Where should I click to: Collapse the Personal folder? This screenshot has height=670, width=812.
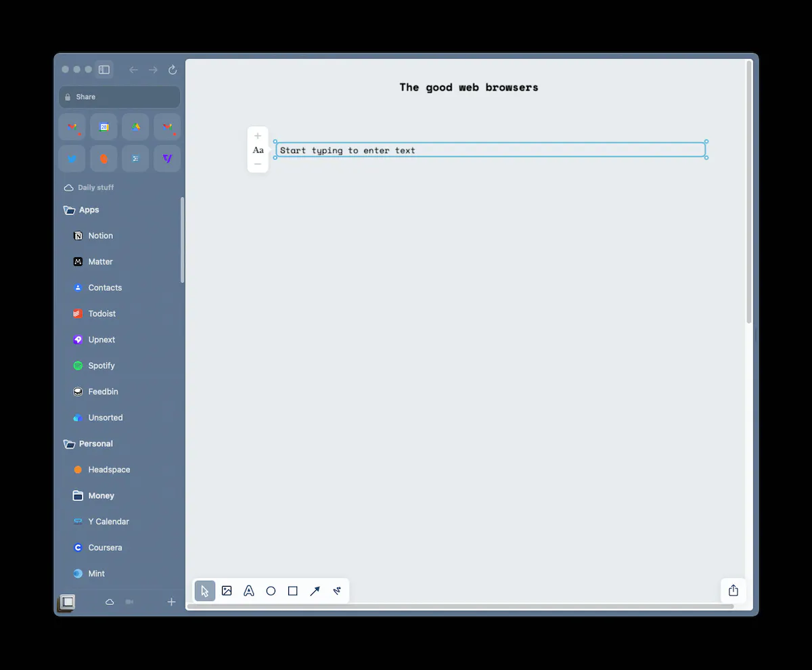click(x=70, y=444)
